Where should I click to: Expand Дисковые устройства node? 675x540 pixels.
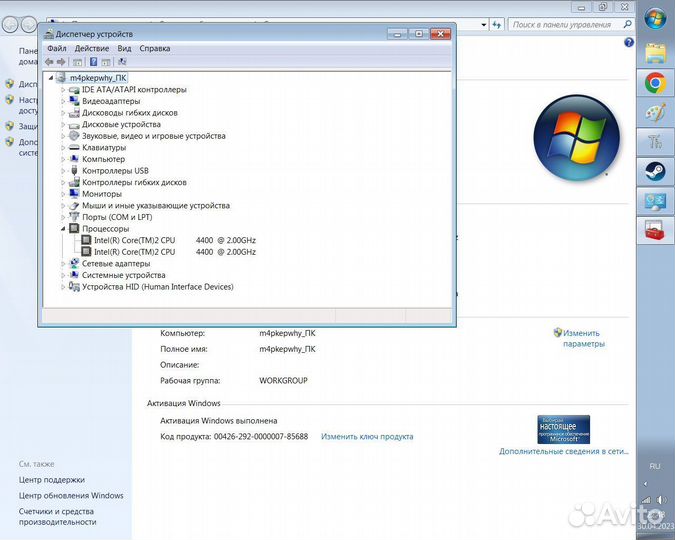(63, 125)
